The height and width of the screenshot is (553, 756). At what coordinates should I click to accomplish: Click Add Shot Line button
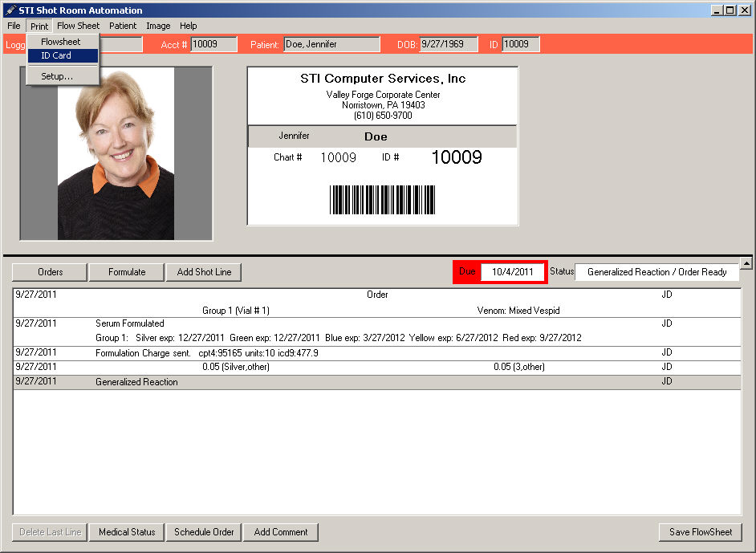[204, 272]
